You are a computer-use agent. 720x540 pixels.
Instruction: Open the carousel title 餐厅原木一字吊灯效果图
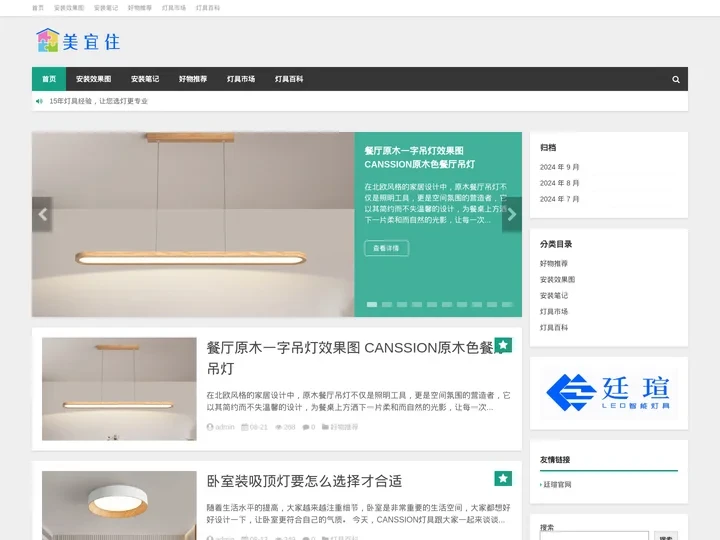[419, 158]
